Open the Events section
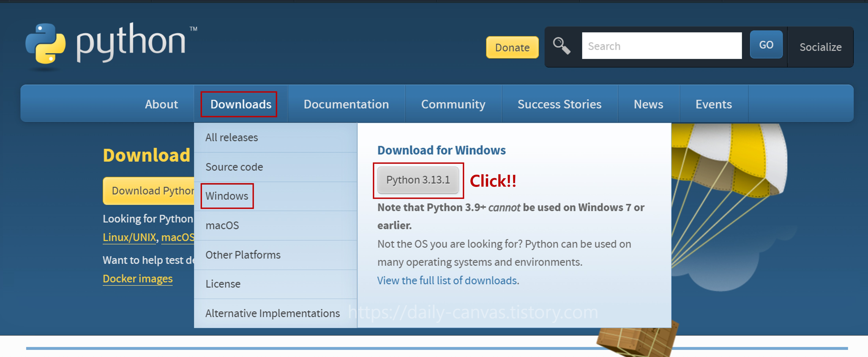 pyautogui.click(x=713, y=104)
